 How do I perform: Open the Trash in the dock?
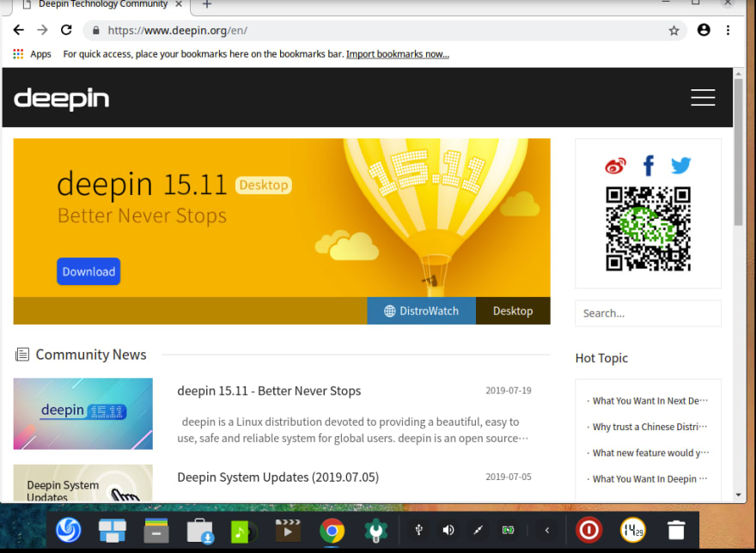pyautogui.click(x=676, y=530)
